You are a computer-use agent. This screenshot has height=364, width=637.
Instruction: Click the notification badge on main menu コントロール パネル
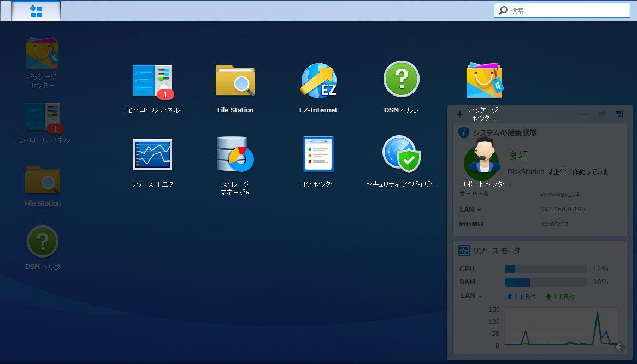tap(166, 94)
